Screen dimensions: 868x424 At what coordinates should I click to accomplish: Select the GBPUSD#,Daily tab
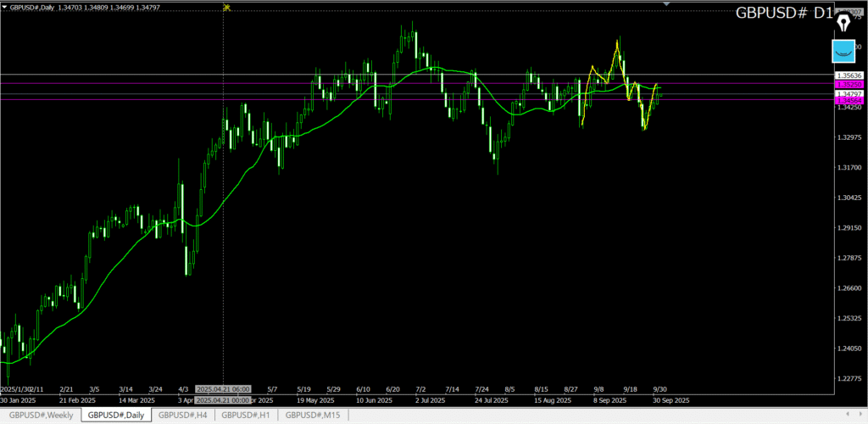pos(115,415)
